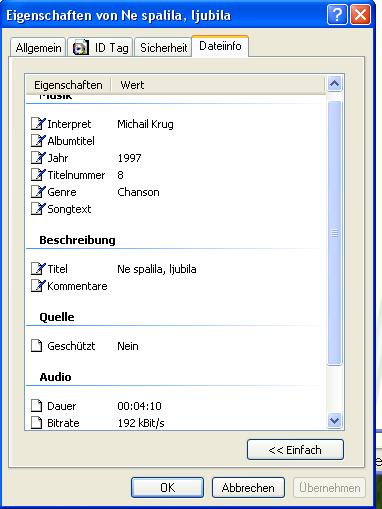Click the document icon beside Geschützt
Viewport: 382px width, 509px height.
click(37, 346)
